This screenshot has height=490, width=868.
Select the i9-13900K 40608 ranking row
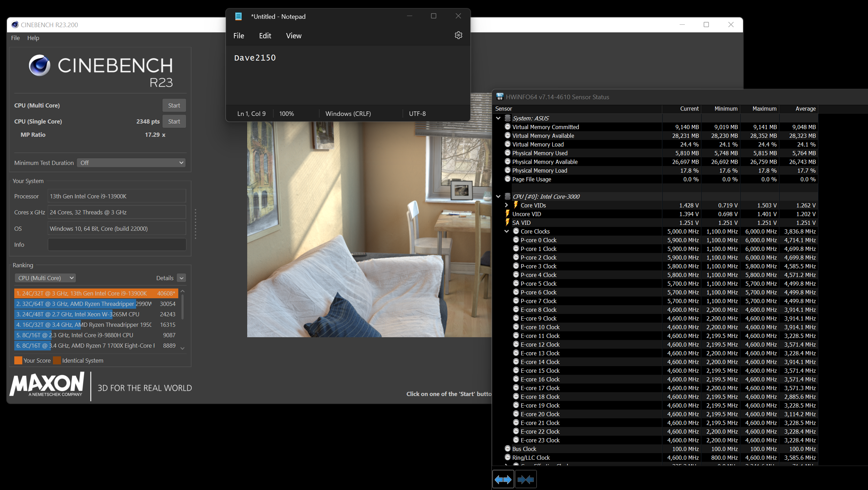pos(96,293)
